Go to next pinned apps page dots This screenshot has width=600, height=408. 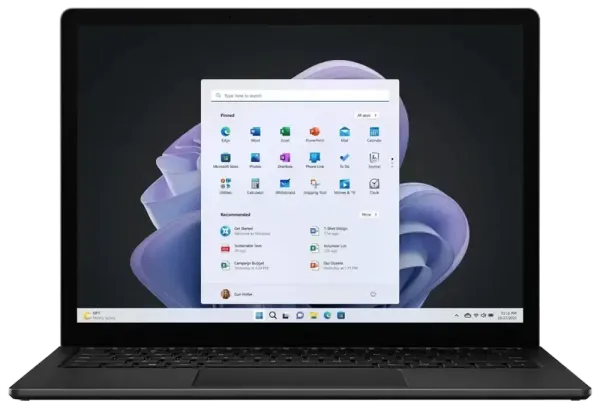coord(392,162)
